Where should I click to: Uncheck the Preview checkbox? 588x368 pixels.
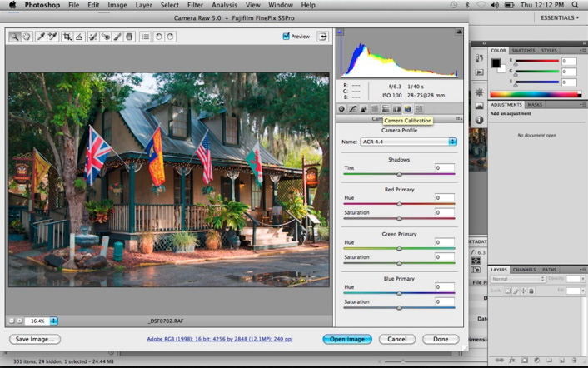287,37
